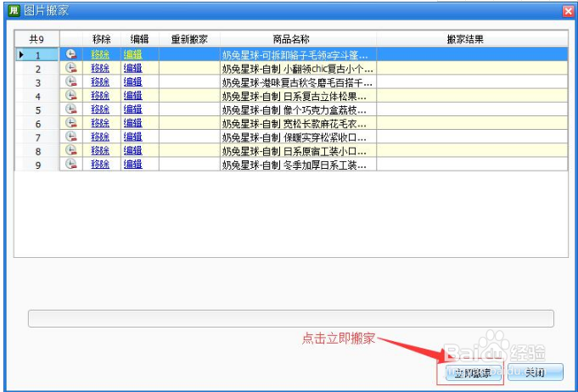Click the status clock icon in row 2
Viewport: 578px width, 392px height.
pos(71,68)
